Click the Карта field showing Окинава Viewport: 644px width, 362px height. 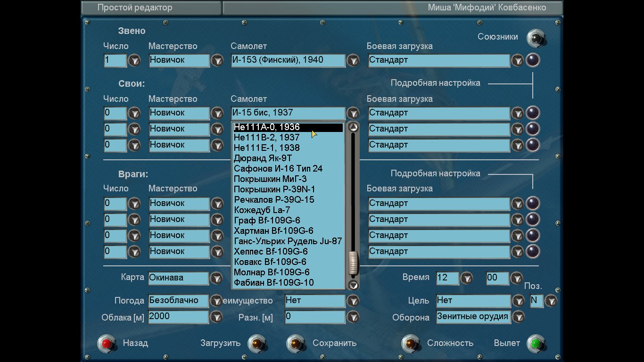(178, 278)
